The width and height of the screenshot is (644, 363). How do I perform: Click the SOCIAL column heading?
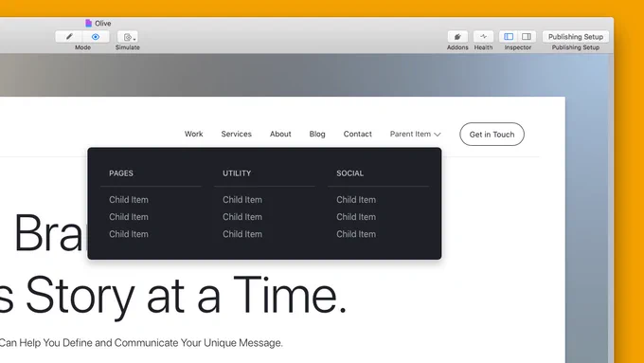pos(349,173)
